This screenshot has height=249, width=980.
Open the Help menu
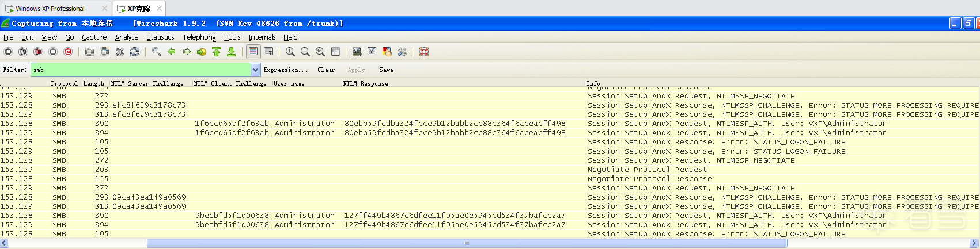(290, 37)
